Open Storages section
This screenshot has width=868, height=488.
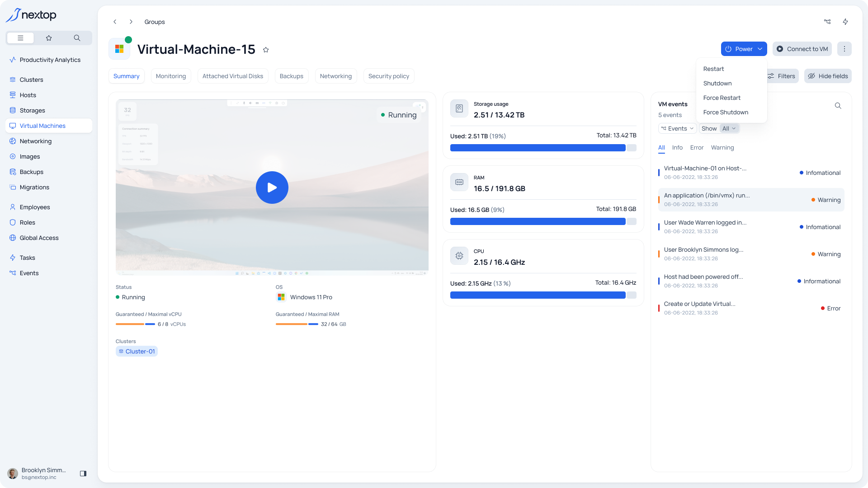tap(49, 110)
